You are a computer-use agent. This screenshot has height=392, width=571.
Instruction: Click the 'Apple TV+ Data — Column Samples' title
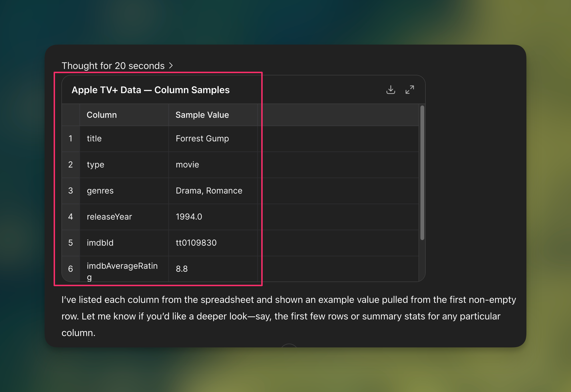point(150,90)
